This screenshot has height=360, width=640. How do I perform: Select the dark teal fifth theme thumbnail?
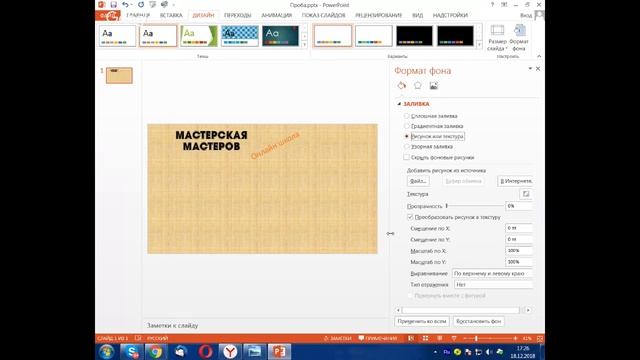pos(280,36)
